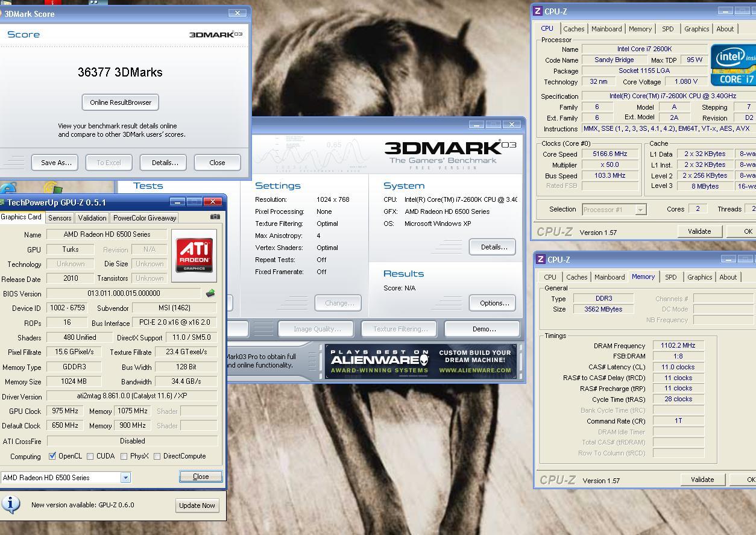Open About tab in upper CPU-Z window
Image resolution: width=756 pixels, height=535 pixels.
(x=725, y=29)
